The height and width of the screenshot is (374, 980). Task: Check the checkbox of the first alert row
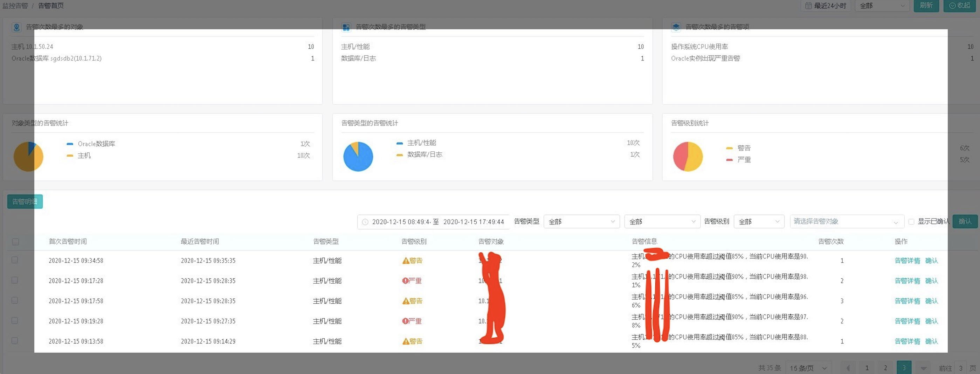click(x=15, y=260)
